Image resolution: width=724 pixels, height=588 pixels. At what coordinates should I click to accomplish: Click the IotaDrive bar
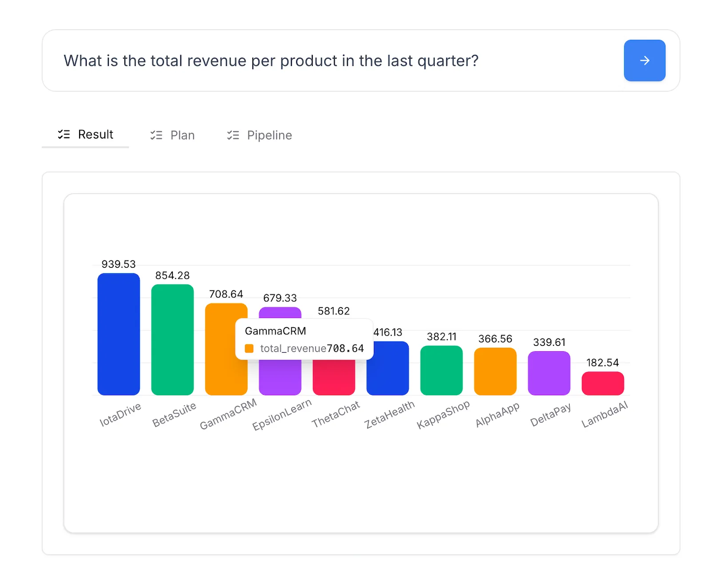(x=118, y=333)
